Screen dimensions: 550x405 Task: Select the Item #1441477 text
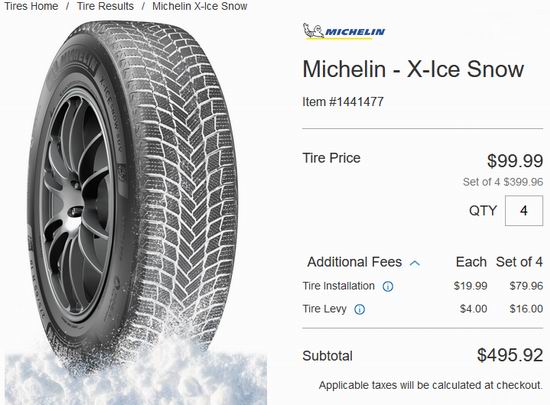(x=343, y=102)
